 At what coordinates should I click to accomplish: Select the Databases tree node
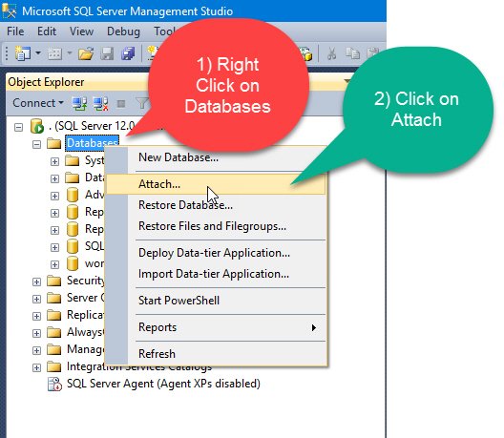[x=92, y=143]
